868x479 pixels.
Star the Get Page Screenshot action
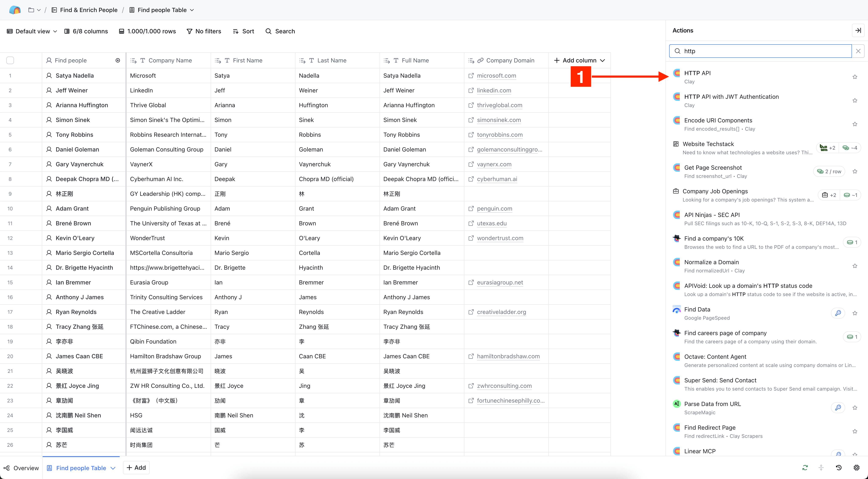855,171
